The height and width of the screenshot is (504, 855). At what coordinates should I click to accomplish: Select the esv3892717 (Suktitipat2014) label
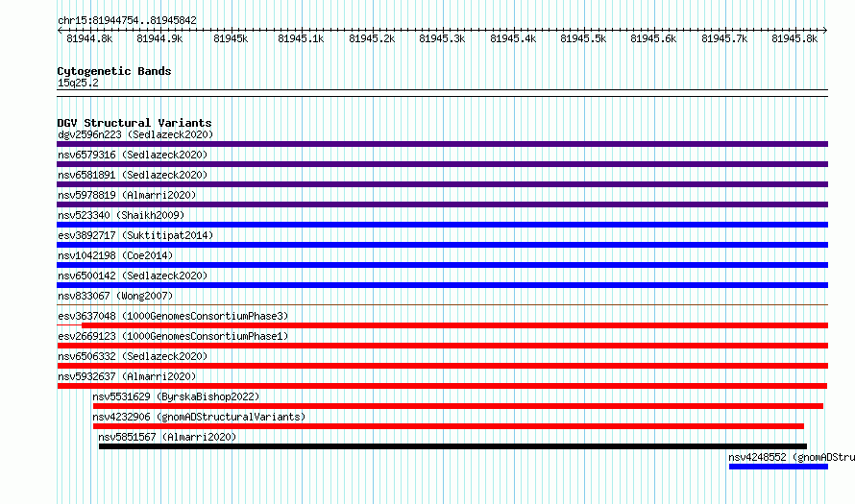click(135, 235)
